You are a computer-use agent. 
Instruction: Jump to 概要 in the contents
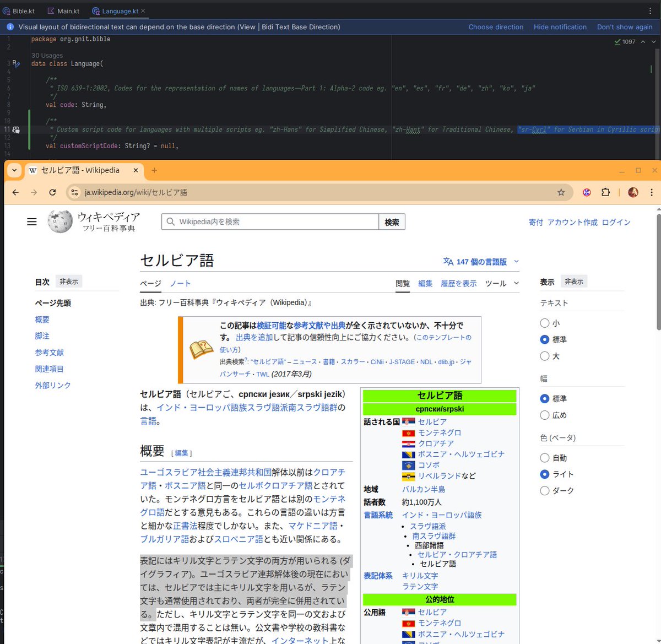click(42, 320)
